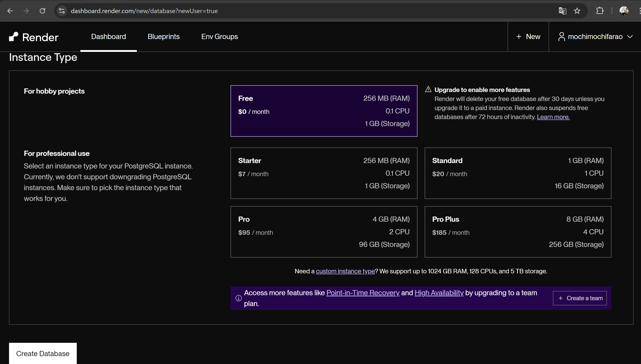Click the profile avatar in the browser toolbar
Image resolution: width=641 pixels, height=364 pixels.
pyautogui.click(x=624, y=11)
